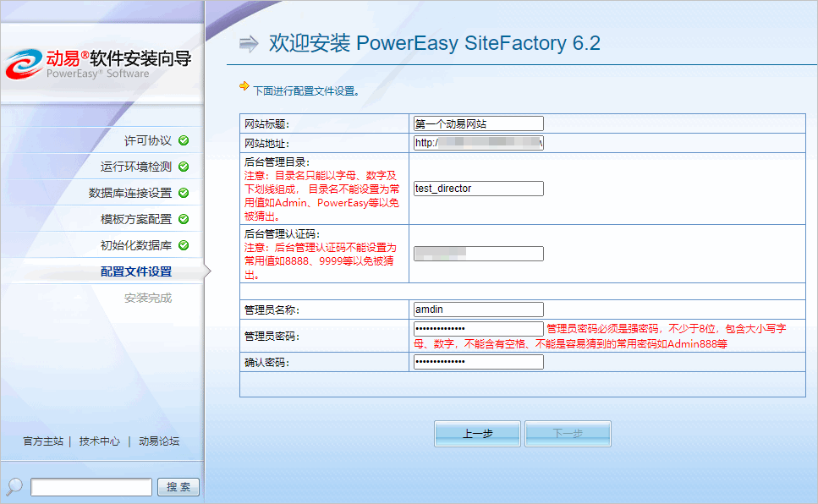Open the 技术中心 link
Screen dimensions: 818x504
(100, 441)
